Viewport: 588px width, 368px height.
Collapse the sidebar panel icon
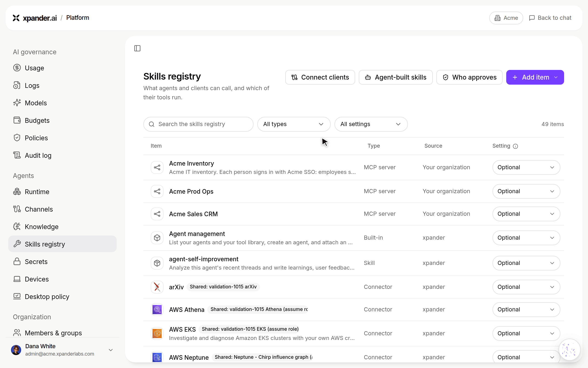[x=137, y=49]
